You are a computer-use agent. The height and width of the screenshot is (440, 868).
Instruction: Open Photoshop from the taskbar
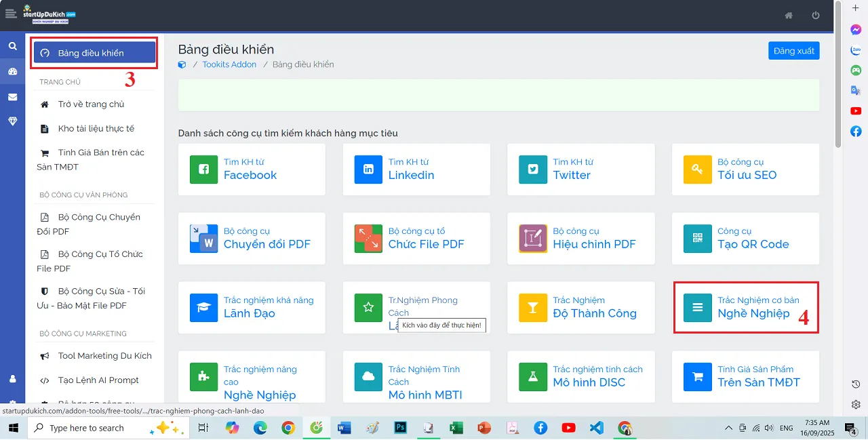400,428
